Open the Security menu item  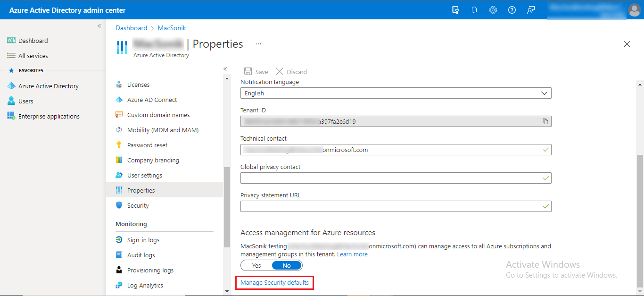pos(138,205)
